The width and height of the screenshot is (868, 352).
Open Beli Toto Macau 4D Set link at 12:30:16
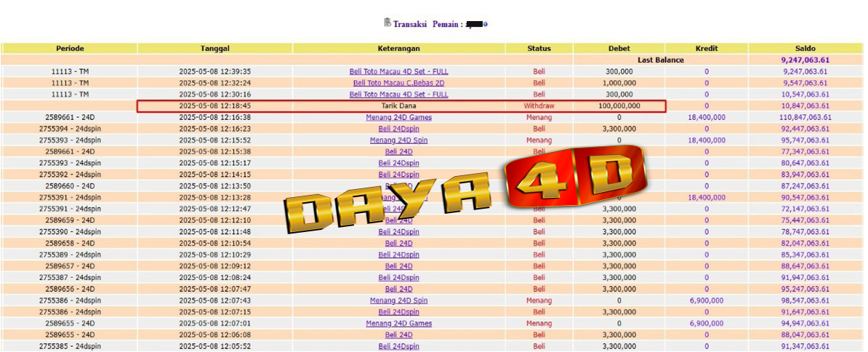click(398, 95)
